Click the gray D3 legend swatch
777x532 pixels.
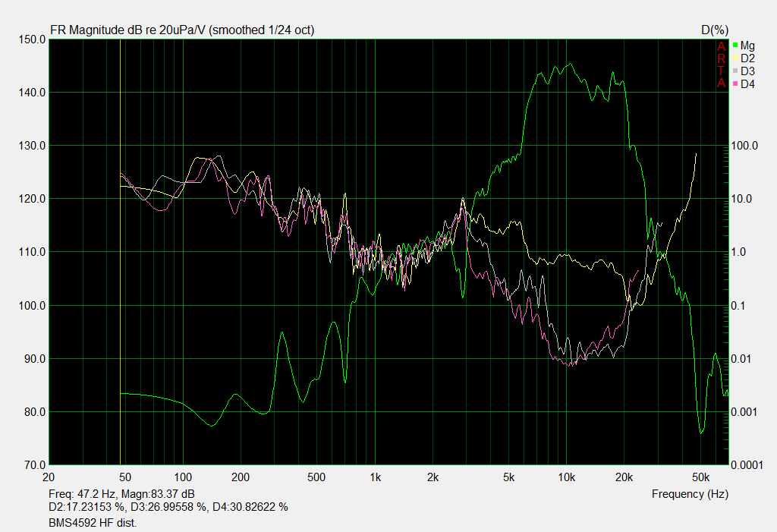coord(735,71)
